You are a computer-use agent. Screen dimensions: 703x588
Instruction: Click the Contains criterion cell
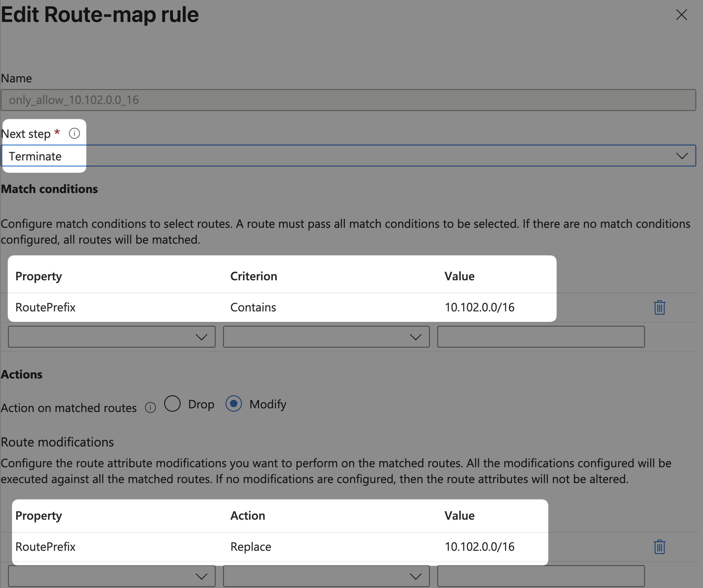pyautogui.click(x=253, y=307)
